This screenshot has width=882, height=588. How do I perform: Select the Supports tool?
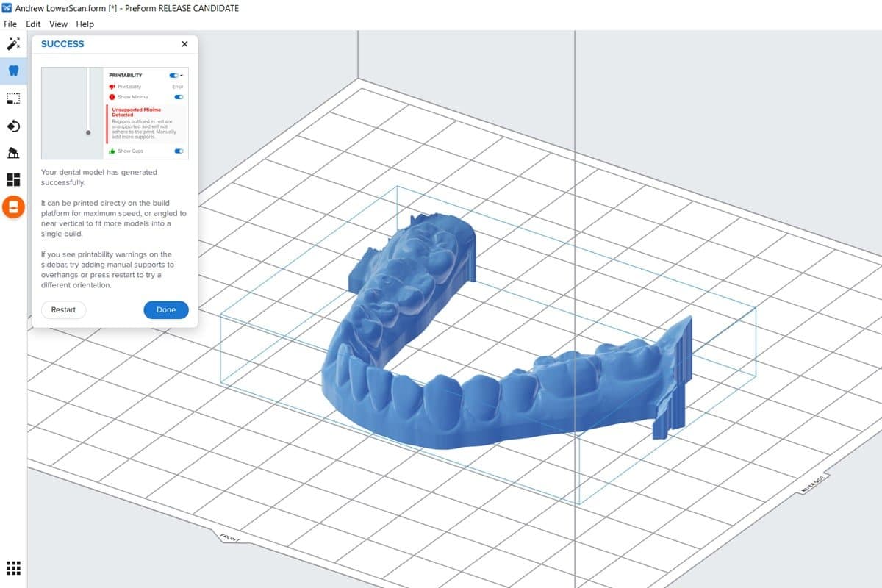[13, 152]
